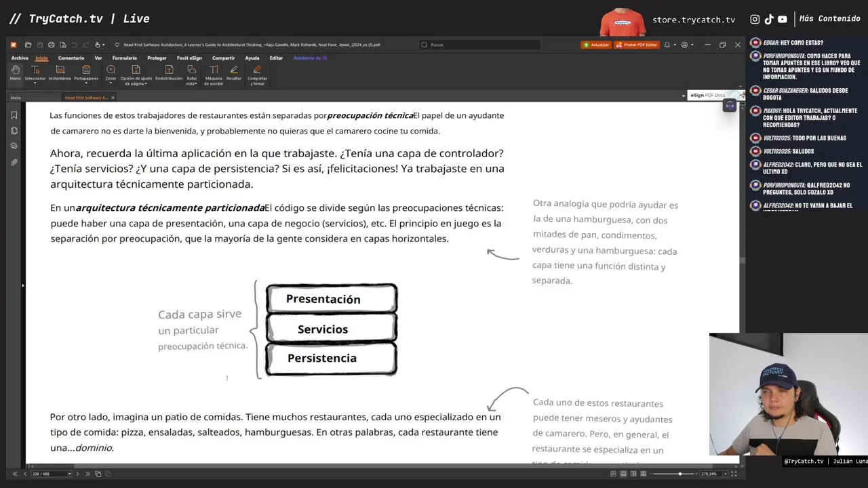This screenshot has height=488, width=868.
Task: Switch to the Comentario ribbon tab
Action: click(x=71, y=58)
